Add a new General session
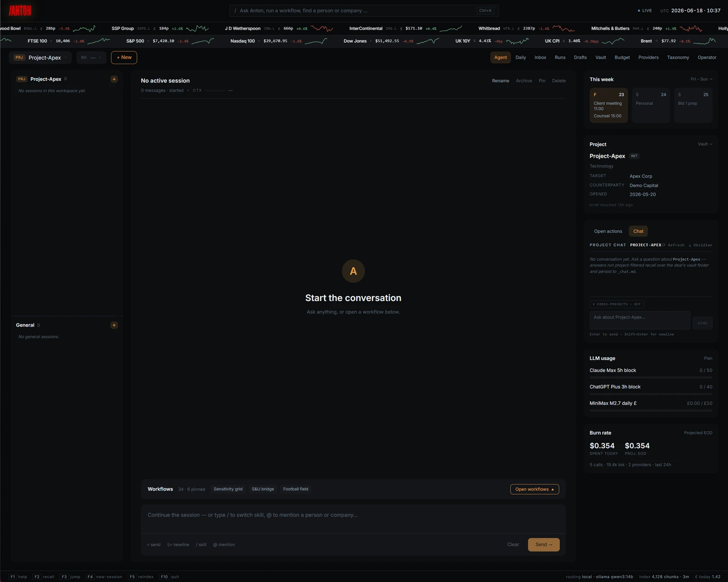Viewport: 728px width, 582px height. pos(114,325)
